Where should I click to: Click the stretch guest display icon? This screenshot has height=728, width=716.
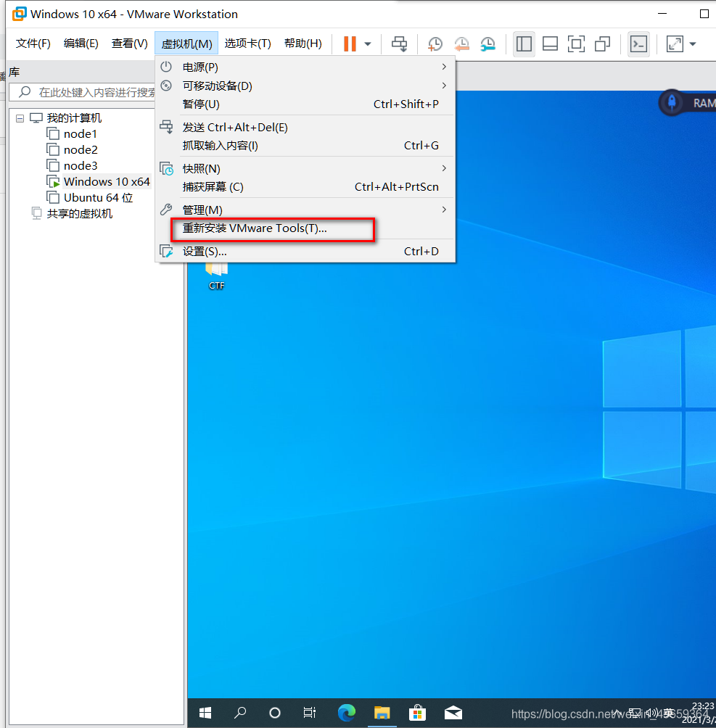675,44
